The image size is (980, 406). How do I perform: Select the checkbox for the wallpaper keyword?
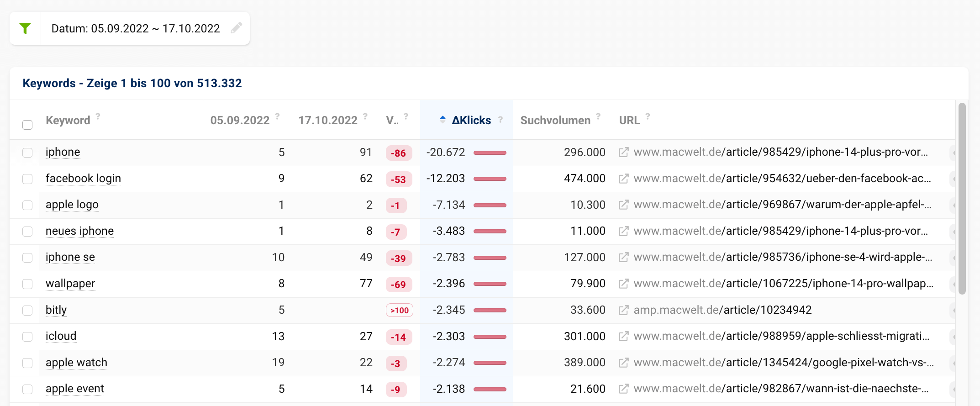27,284
